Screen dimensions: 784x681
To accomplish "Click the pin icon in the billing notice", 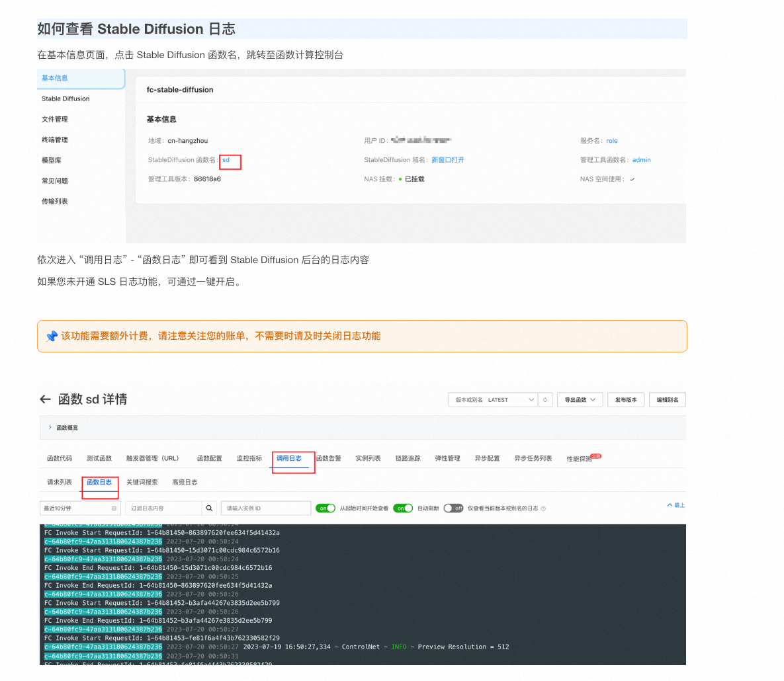I will pyautogui.click(x=52, y=336).
